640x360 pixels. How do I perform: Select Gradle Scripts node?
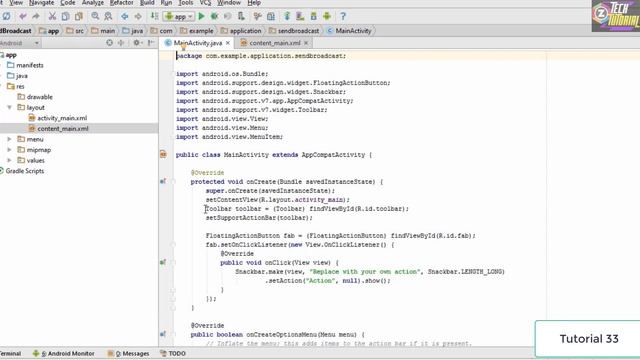coord(24,171)
